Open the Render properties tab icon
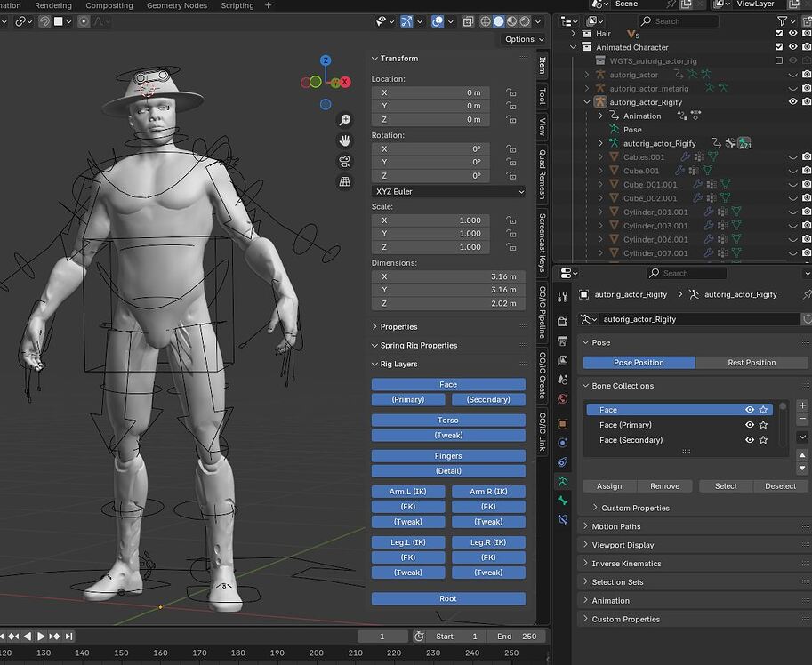The height and width of the screenshot is (665, 812). coord(563,321)
